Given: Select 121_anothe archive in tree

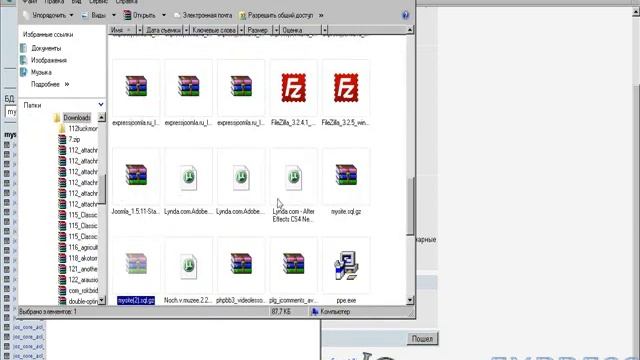Looking at the screenshot, I should (x=83, y=269).
